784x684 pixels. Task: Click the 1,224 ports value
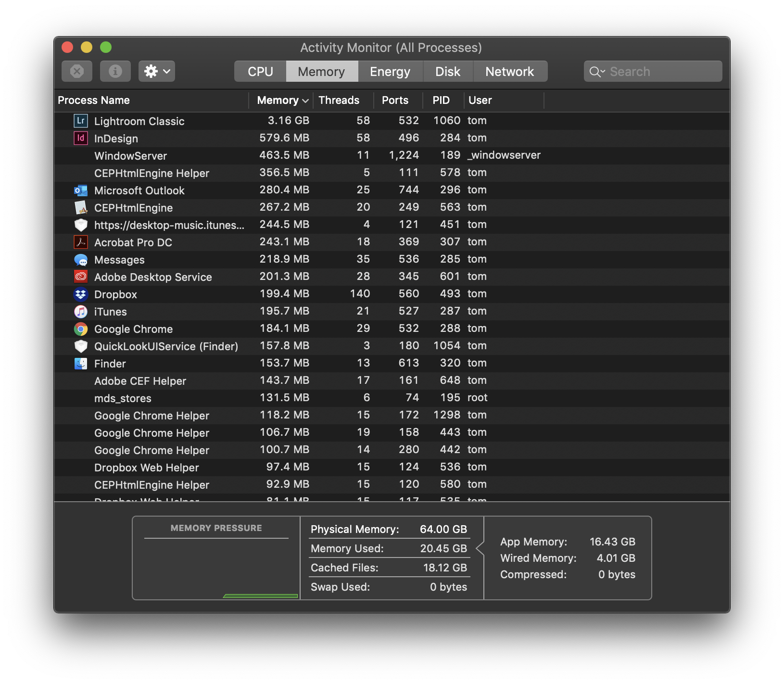[x=404, y=155]
